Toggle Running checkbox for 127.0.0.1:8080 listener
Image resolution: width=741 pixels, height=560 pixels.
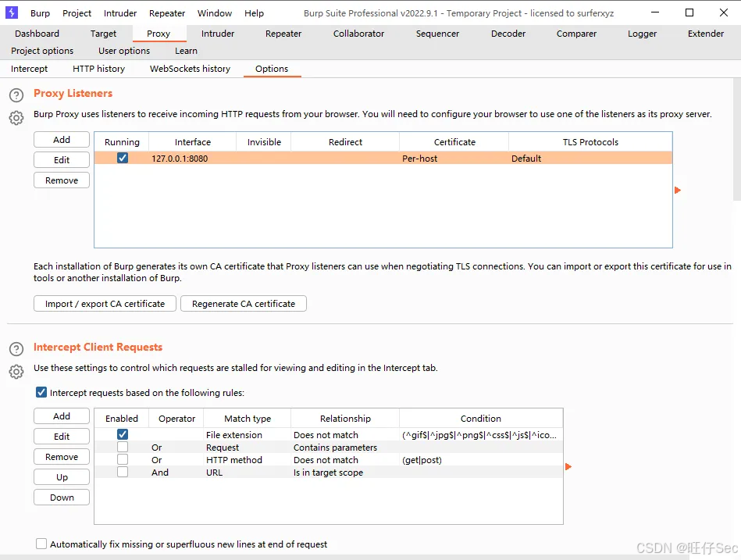pyautogui.click(x=123, y=158)
